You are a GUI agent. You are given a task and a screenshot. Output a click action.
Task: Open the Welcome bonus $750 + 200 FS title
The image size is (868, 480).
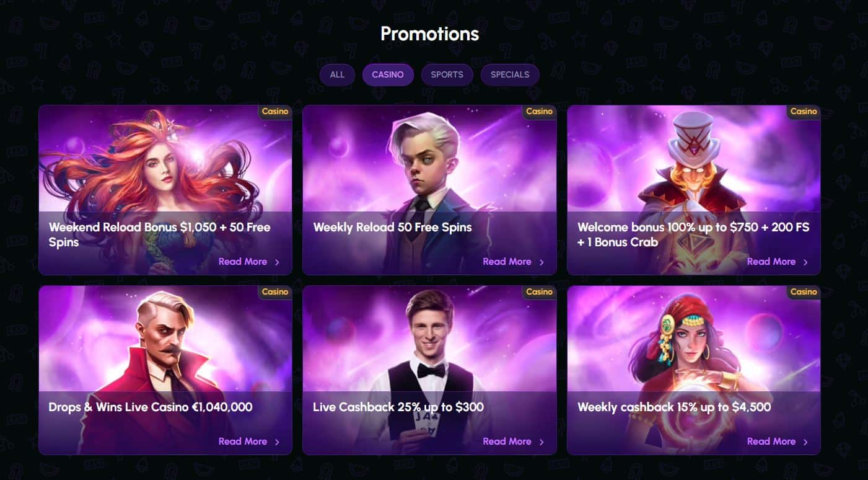click(x=693, y=234)
